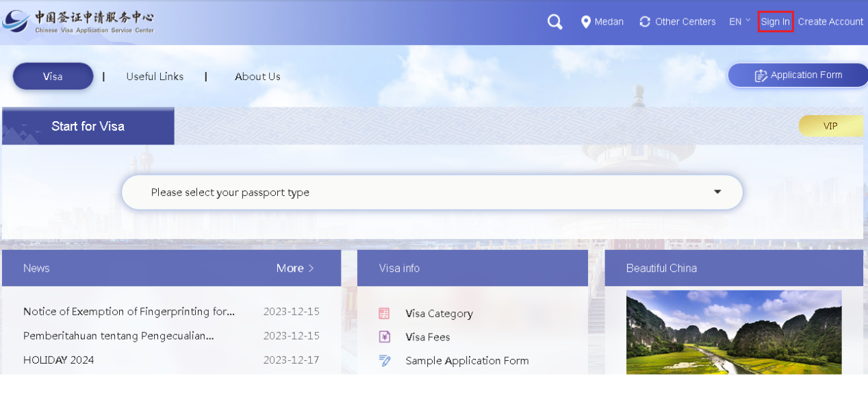This screenshot has width=868, height=404.
Task: Open the EN language dropdown
Action: click(739, 22)
